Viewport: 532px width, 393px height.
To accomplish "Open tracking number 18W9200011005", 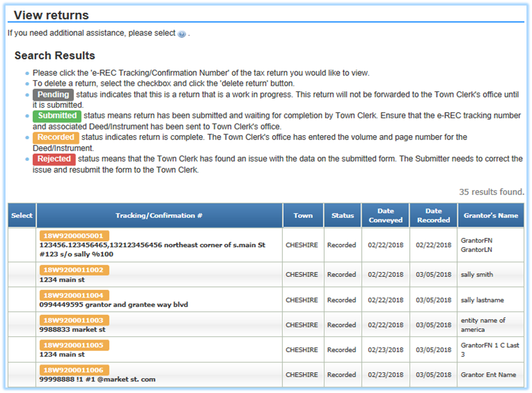I will [x=74, y=345].
